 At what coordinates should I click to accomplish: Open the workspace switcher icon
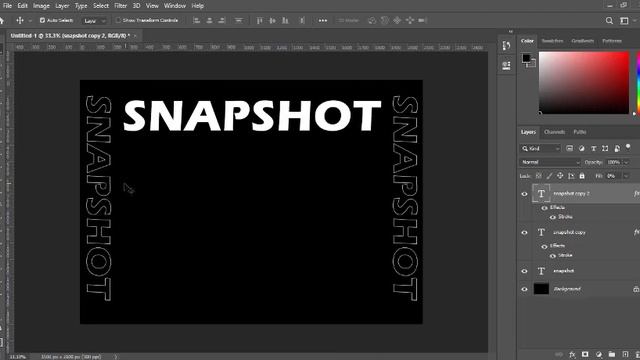[x=624, y=20]
